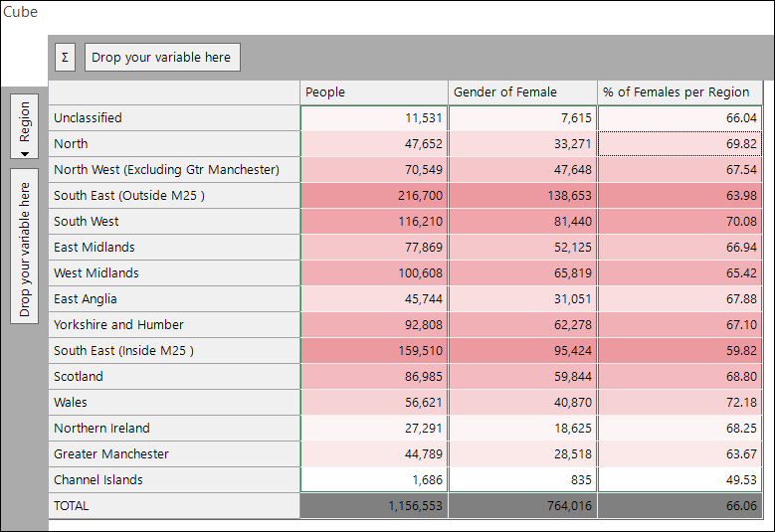This screenshot has height=532, width=775.
Task: Select the Unclassified row header
Action: [x=174, y=118]
